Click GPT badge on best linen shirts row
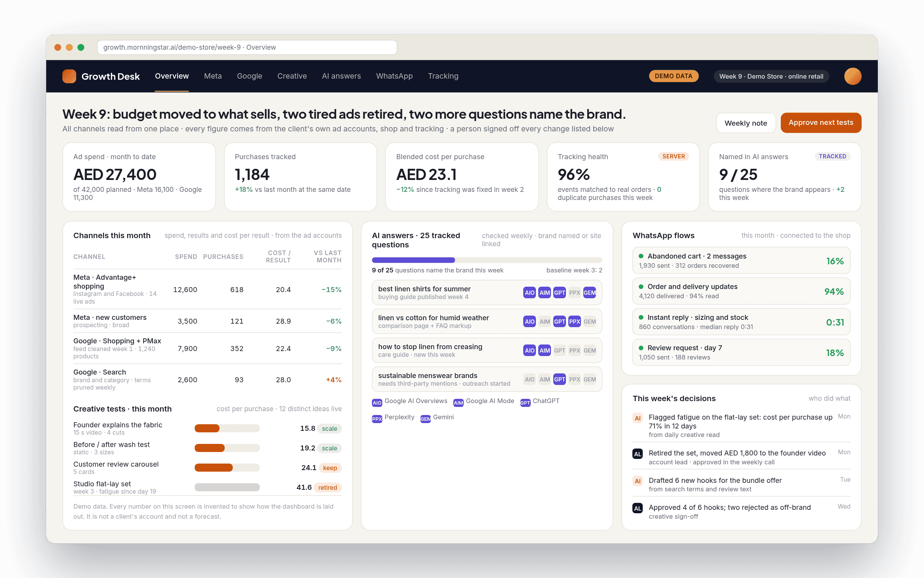This screenshot has width=924, height=578. (x=559, y=292)
